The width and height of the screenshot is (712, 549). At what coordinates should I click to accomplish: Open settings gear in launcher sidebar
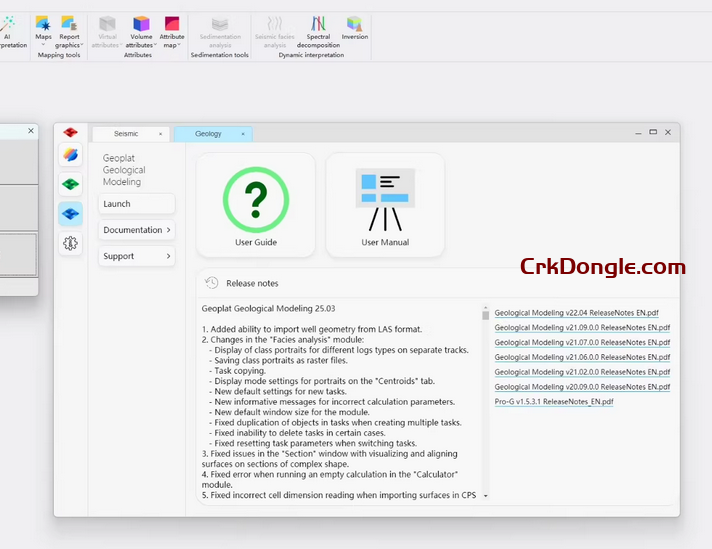point(70,243)
